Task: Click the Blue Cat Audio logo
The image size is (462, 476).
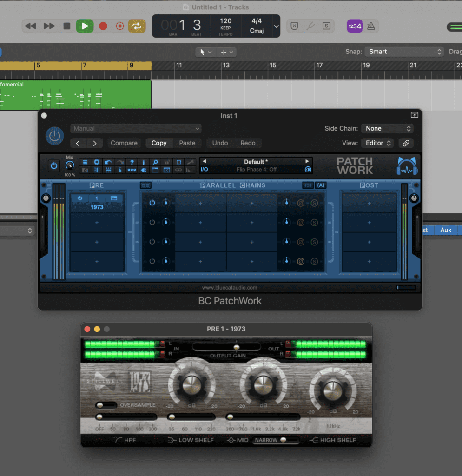Action: click(x=407, y=166)
